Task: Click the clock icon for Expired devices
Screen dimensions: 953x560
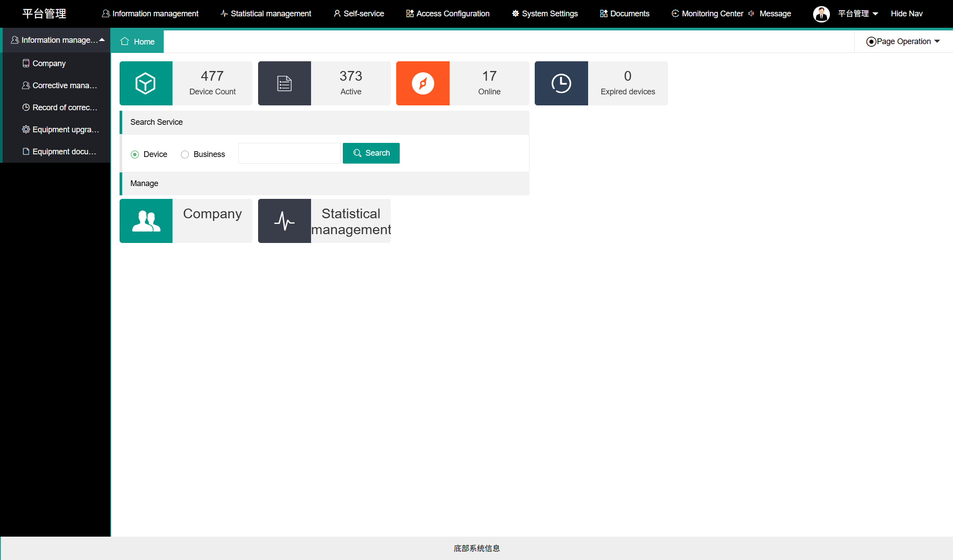Action: click(x=561, y=83)
